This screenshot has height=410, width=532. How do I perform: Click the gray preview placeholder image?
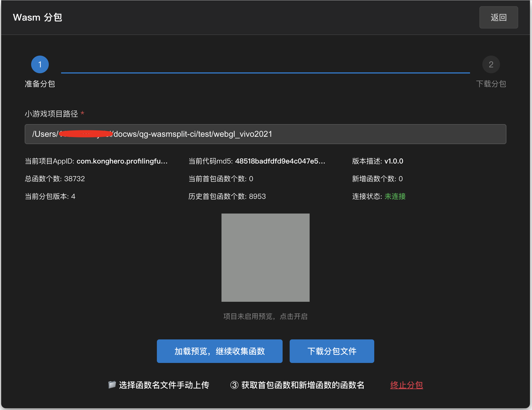point(265,257)
